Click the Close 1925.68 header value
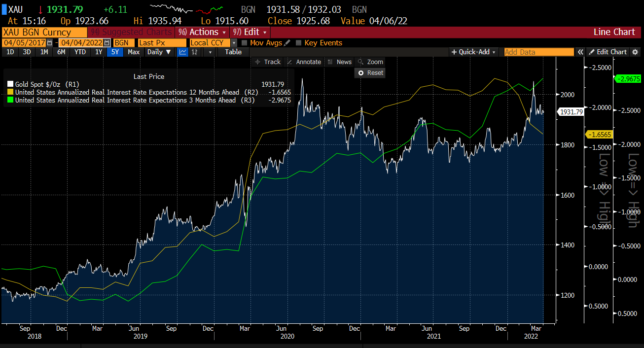644x348 pixels. tap(299, 21)
